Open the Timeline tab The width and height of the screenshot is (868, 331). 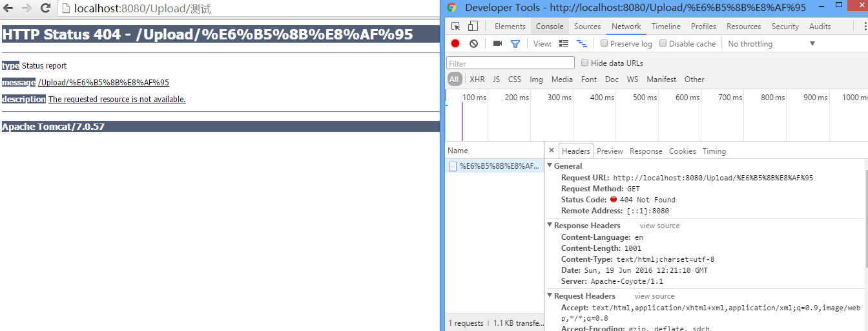click(666, 27)
